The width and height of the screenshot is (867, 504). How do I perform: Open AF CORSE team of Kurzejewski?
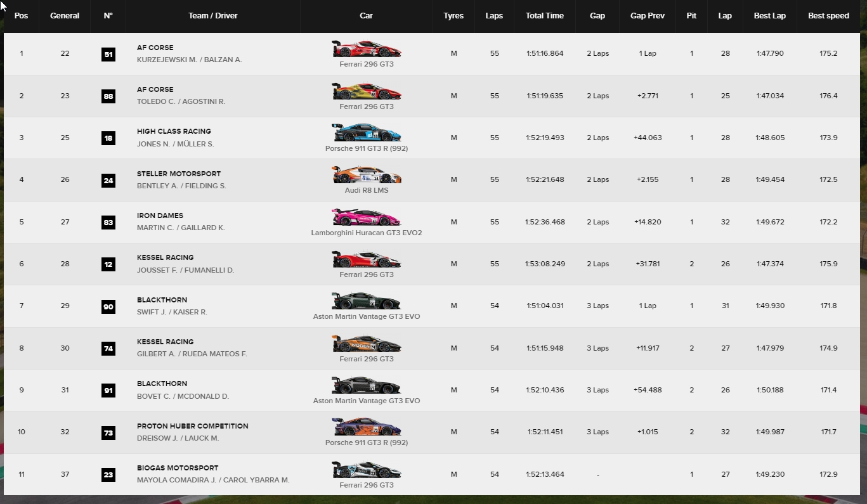[x=155, y=48]
